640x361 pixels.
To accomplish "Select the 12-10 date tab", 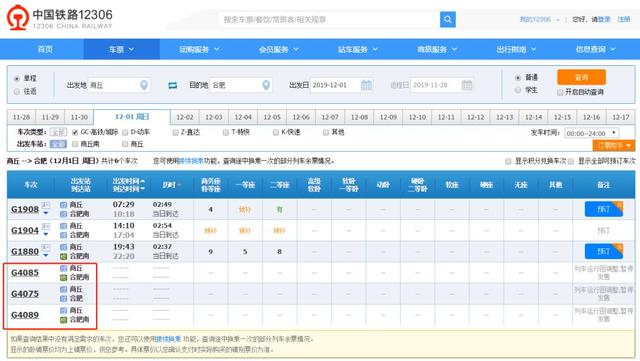I will (417, 117).
